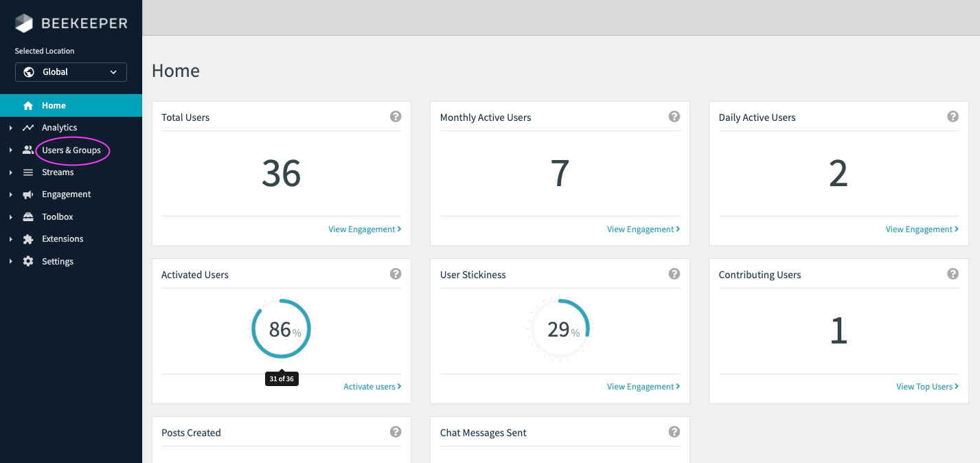
Task: Open Users & Groups menu item
Action: click(x=71, y=150)
